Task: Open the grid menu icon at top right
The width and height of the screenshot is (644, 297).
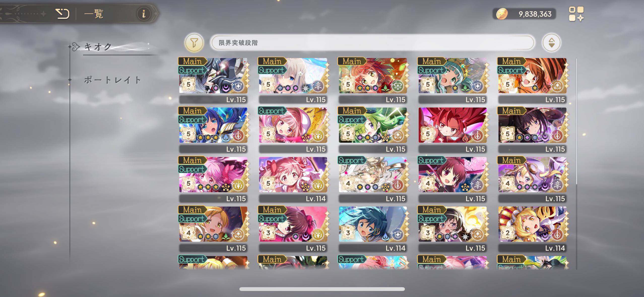Action: (576, 14)
